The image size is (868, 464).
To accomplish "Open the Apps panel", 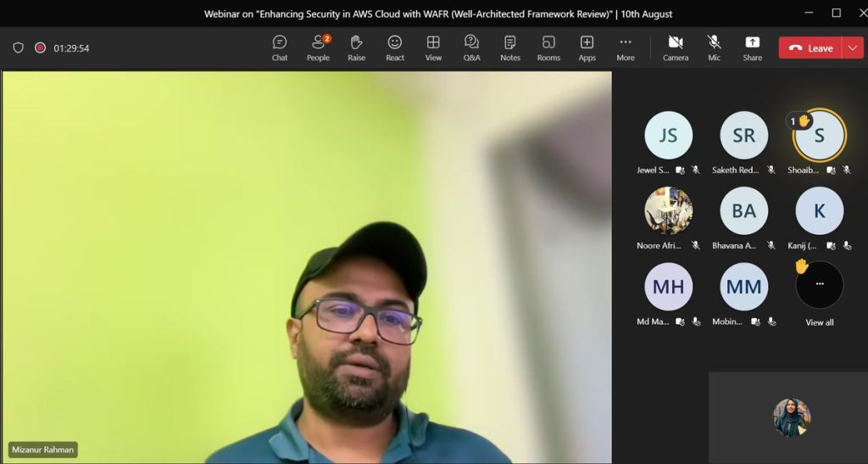I will pos(587,48).
